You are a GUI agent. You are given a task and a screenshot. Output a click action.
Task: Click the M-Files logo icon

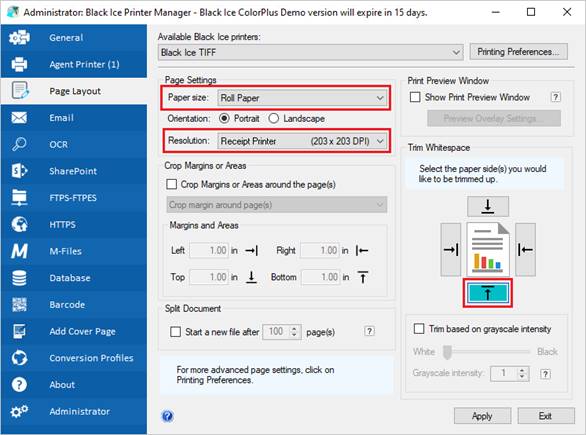19,251
